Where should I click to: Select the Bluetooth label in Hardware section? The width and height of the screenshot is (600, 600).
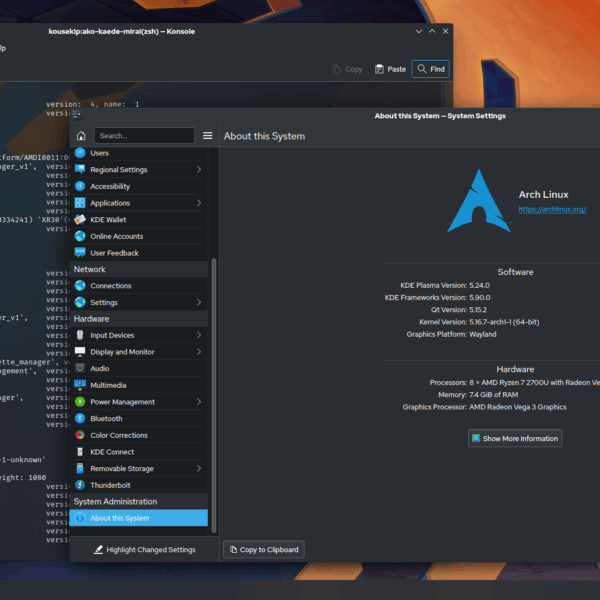tap(106, 419)
